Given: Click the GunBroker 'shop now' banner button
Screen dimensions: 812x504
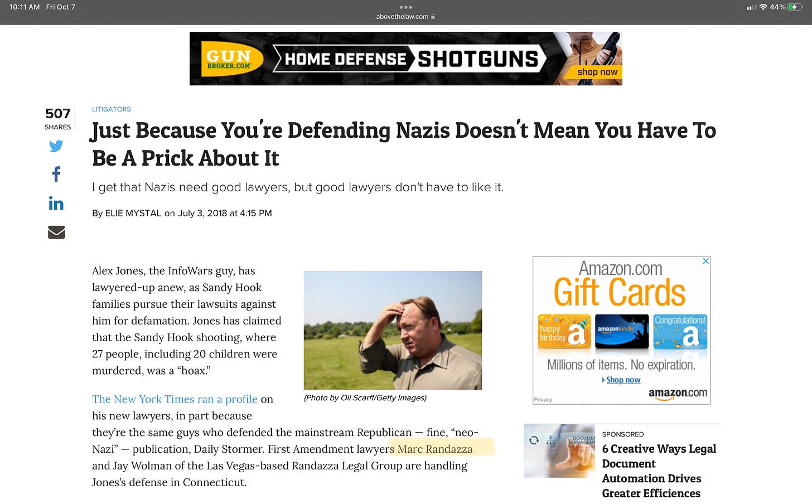Looking at the screenshot, I should 597,72.
